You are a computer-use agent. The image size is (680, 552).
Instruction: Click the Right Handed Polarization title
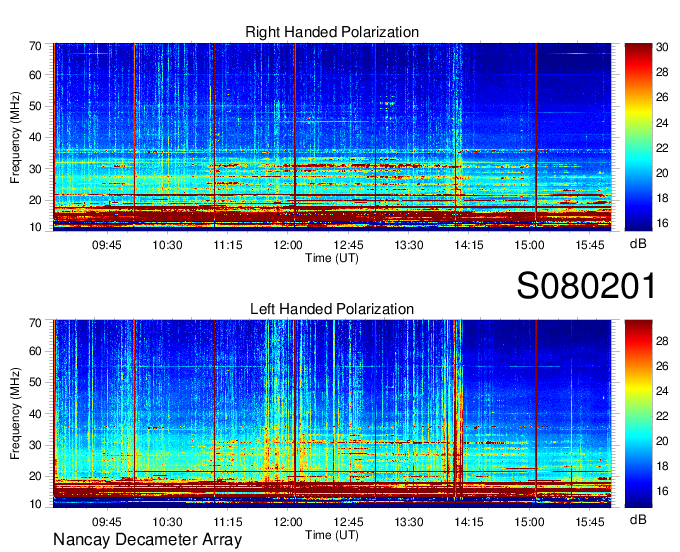click(x=332, y=32)
